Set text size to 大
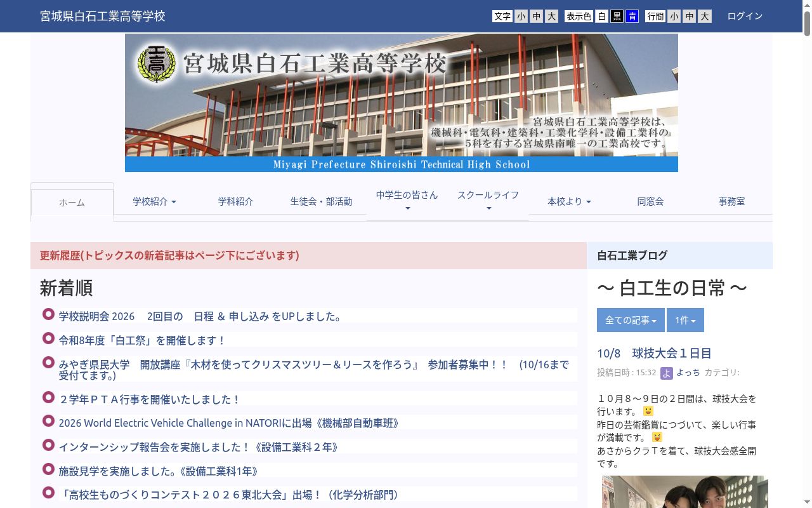Screen dimensions: 812x508 pyautogui.click(x=552, y=17)
